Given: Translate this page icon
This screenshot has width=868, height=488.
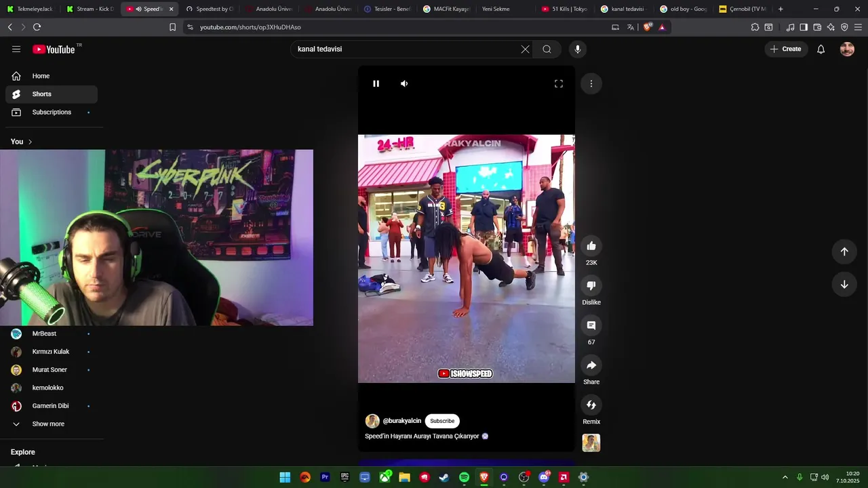Looking at the screenshot, I should tap(630, 27).
